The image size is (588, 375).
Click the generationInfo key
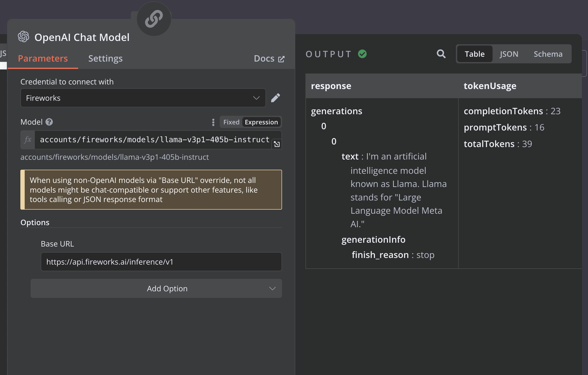point(373,240)
